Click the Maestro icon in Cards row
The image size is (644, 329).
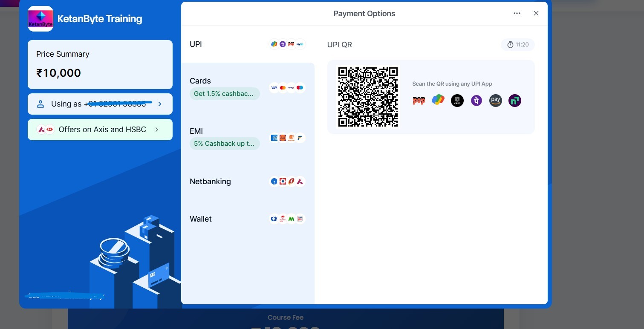[x=300, y=88]
